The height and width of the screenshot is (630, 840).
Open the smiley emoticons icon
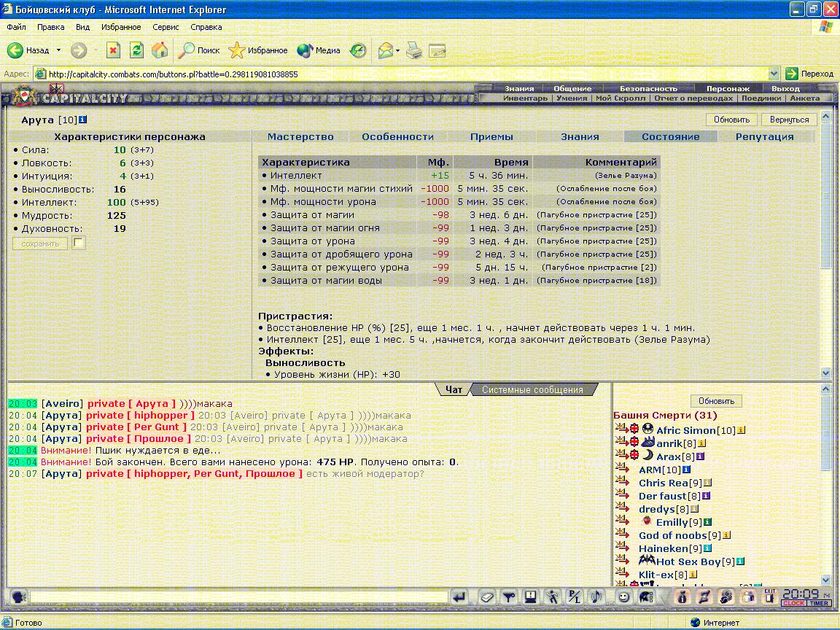pos(623,596)
